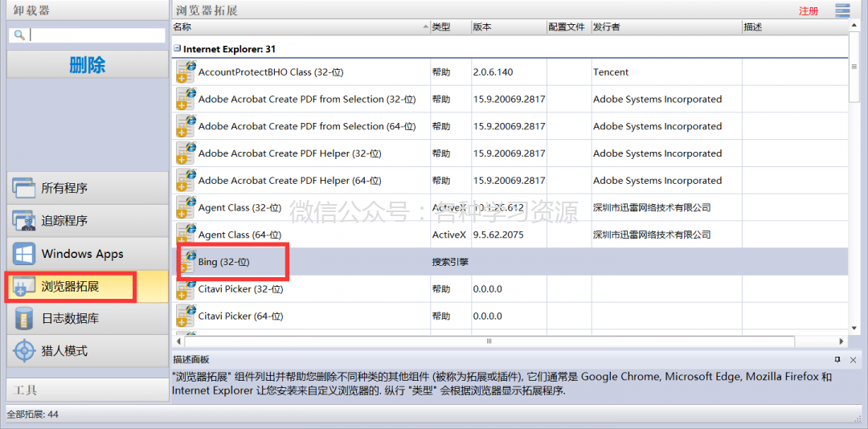The image size is (868, 429).
Task: Click the magnifier icon in search box
Action: tap(19, 35)
